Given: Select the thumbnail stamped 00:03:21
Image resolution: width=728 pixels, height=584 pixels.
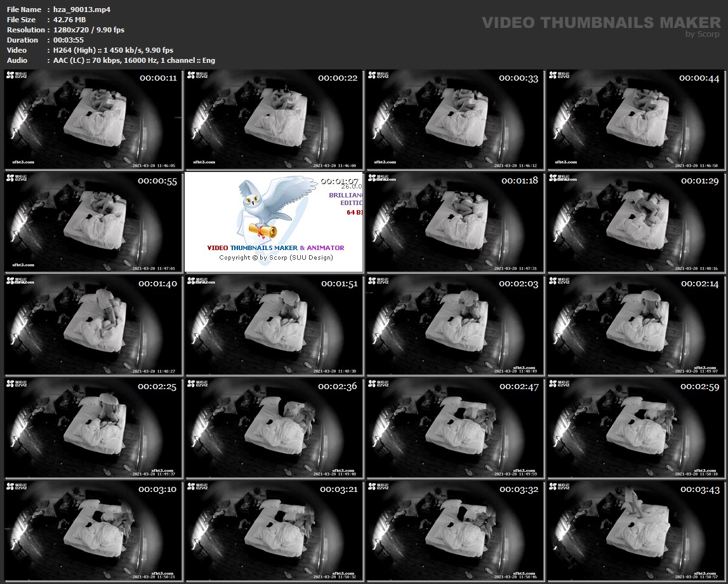Looking at the screenshot, I should pos(274,531).
